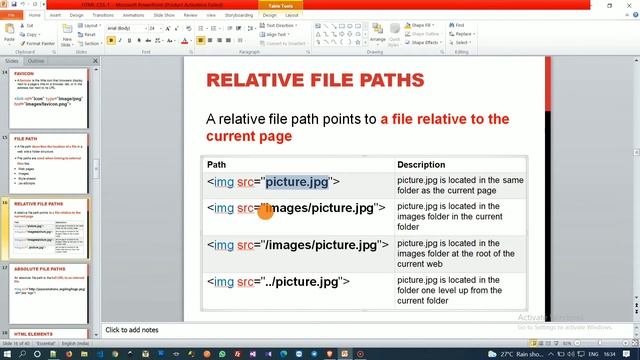
Task: Open Line Spacing options
Action: click(x=251, y=28)
